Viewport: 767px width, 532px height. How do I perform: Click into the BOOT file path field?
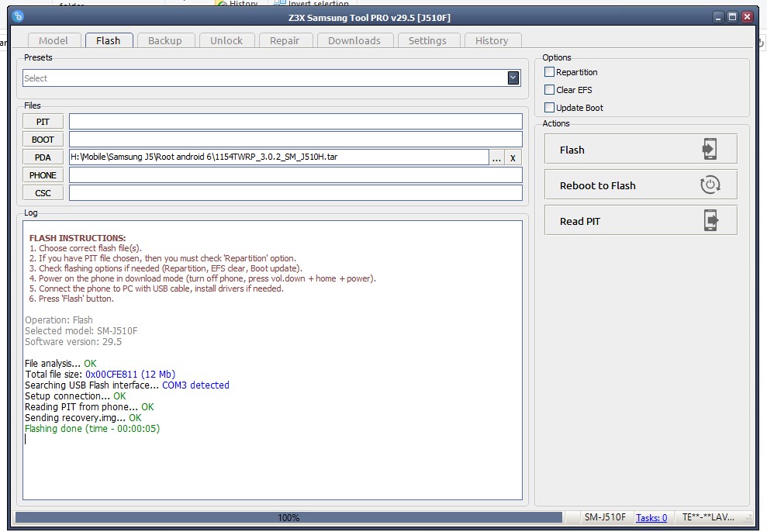295,140
